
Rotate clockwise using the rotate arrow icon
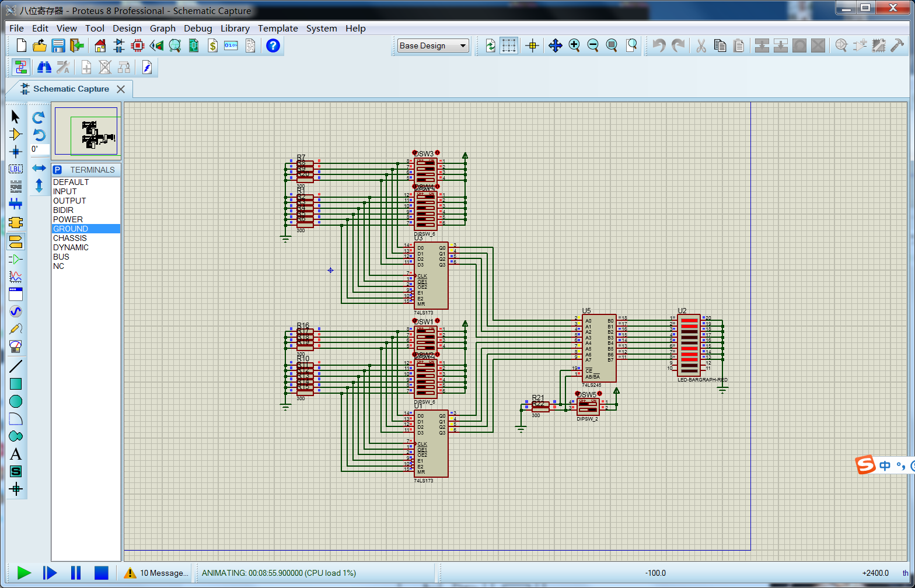[39, 117]
